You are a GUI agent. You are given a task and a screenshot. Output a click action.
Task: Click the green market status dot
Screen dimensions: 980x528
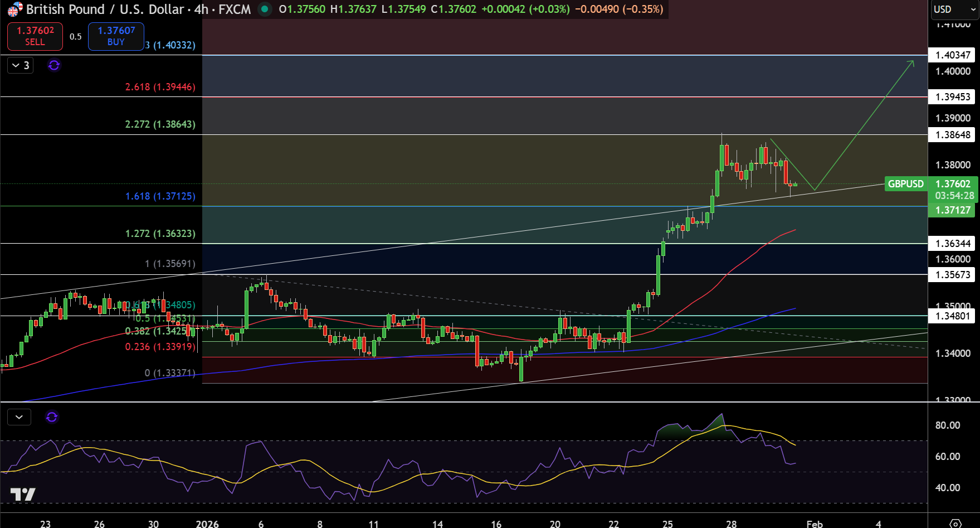[x=265, y=9]
